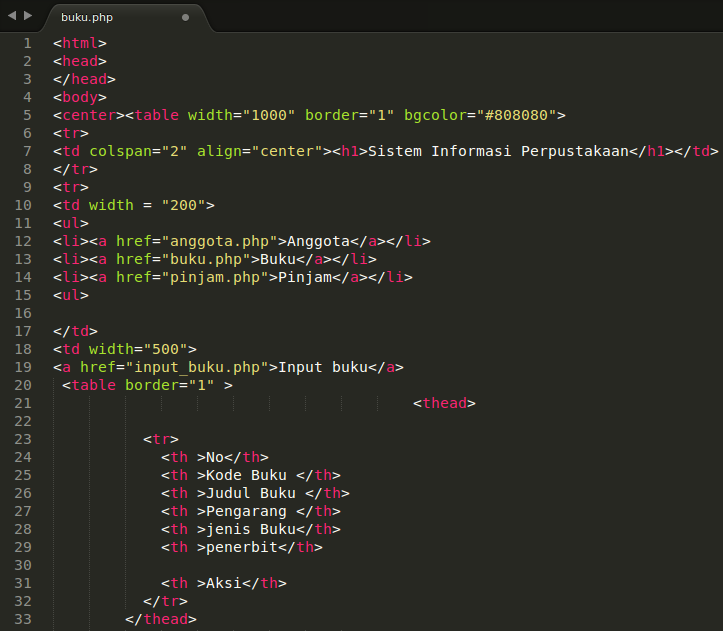This screenshot has width=723, height=631.
Task: Click the <html> tag on line 1
Action: 80,43
